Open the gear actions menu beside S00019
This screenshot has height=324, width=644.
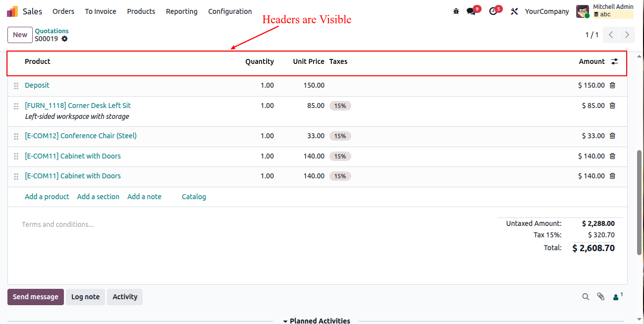pyautogui.click(x=64, y=39)
